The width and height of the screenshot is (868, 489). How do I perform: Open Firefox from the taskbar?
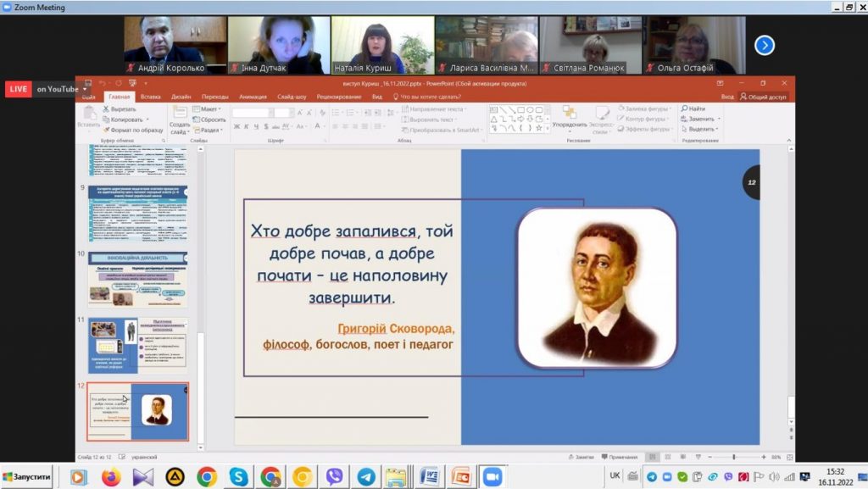tap(111, 477)
